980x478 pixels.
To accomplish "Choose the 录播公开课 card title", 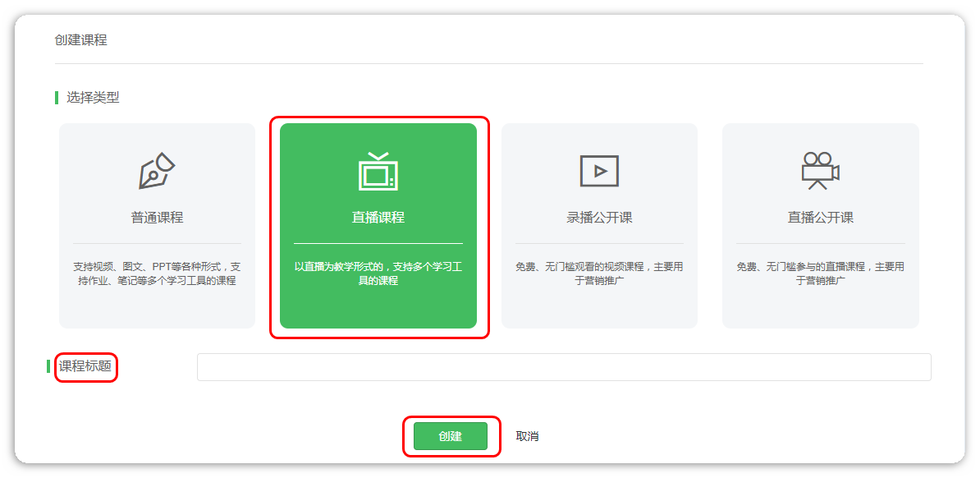I will point(599,218).
